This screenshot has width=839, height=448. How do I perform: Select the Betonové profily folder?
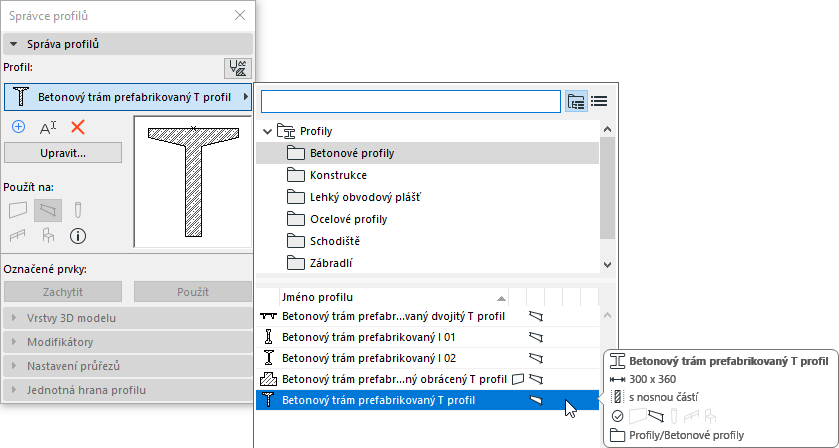click(427, 153)
